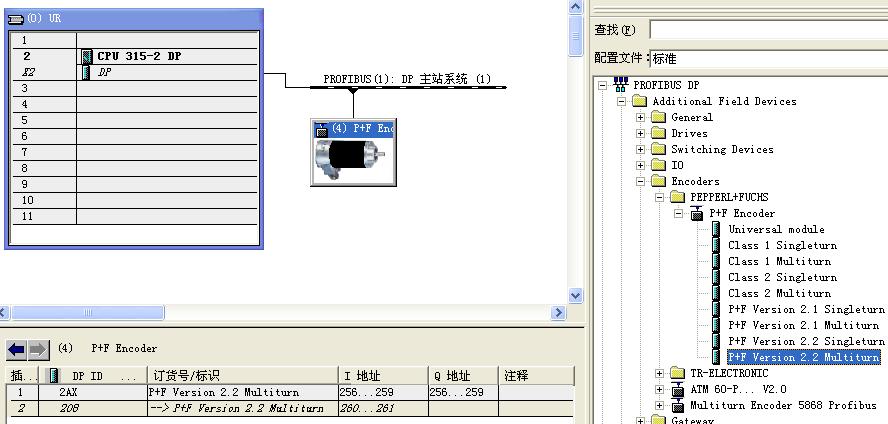Click the back arrow navigation button
Image resolution: width=888 pixels, height=424 pixels.
[x=16, y=350]
